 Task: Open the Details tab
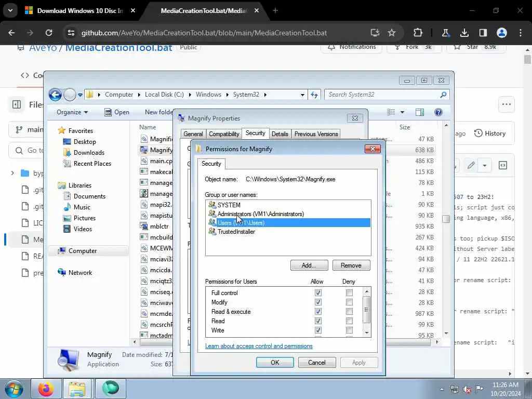(280, 134)
